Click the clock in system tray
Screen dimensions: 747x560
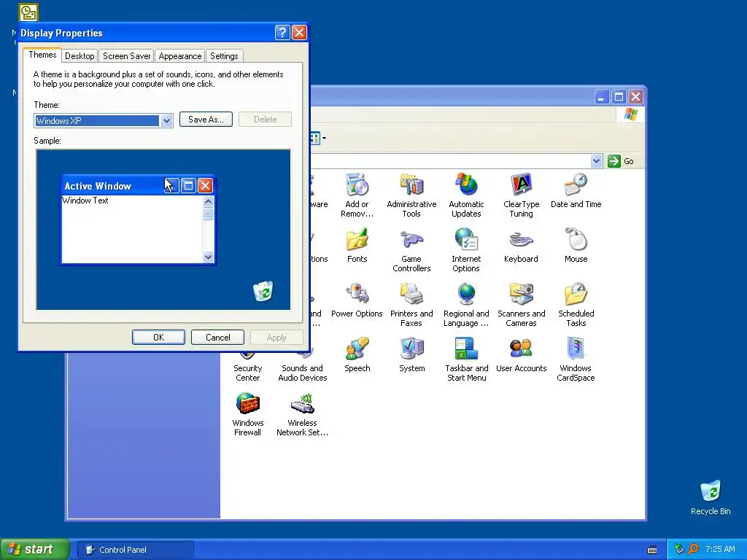(x=720, y=550)
